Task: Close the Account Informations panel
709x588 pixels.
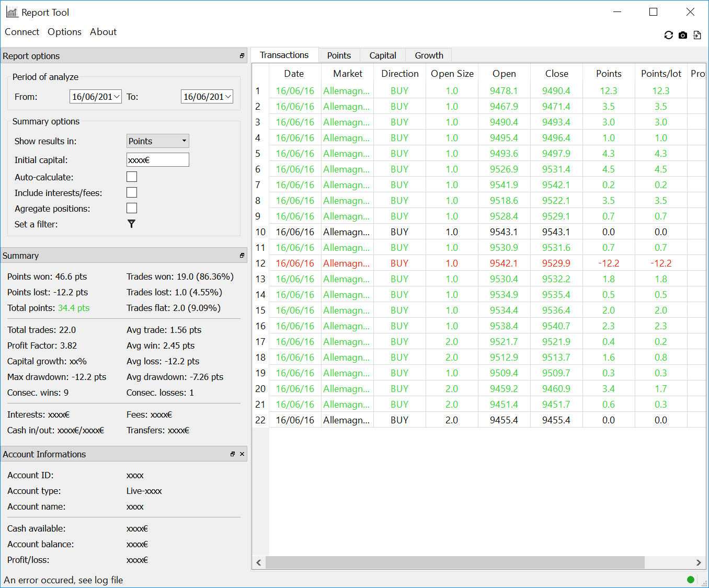Action: (x=242, y=454)
